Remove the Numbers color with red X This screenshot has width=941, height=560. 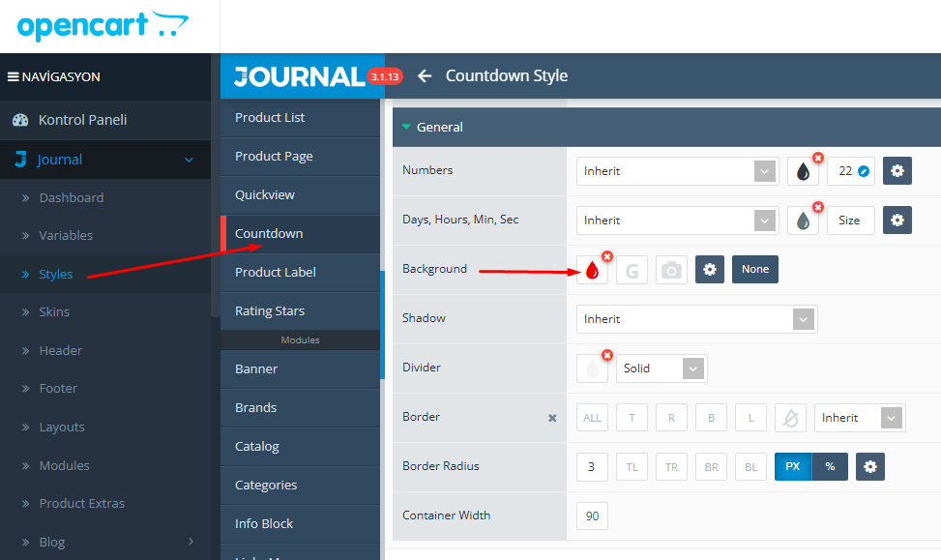818,158
